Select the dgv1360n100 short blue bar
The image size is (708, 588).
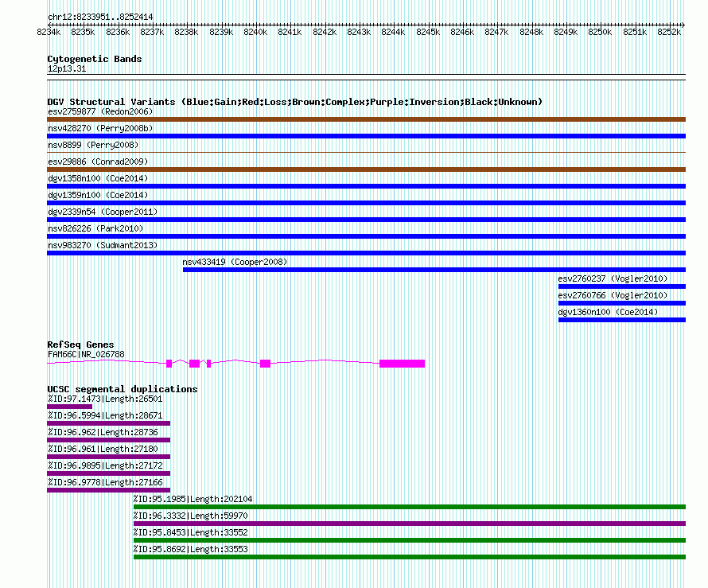(x=622, y=320)
